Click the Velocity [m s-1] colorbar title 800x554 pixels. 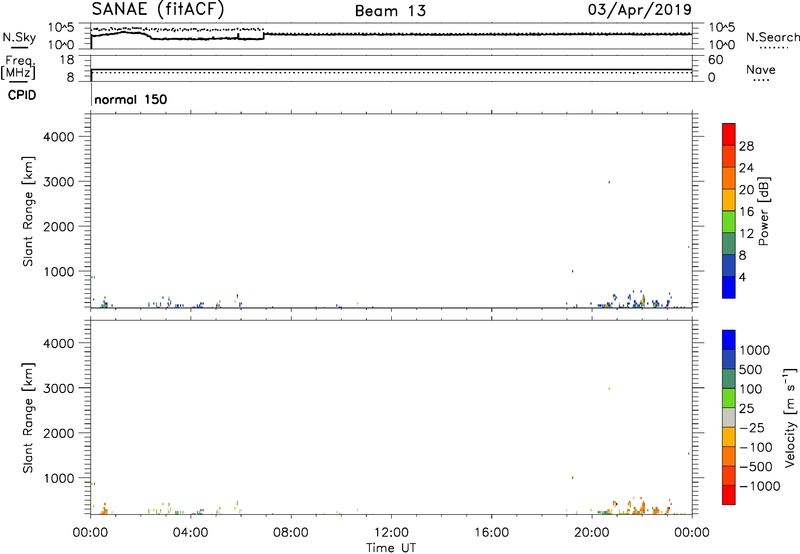coord(790,417)
